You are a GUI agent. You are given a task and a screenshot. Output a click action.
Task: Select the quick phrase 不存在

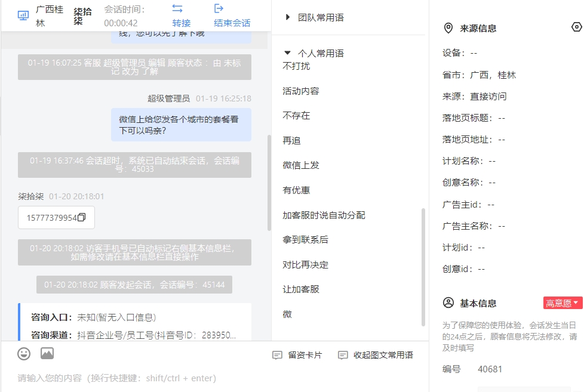coord(296,115)
